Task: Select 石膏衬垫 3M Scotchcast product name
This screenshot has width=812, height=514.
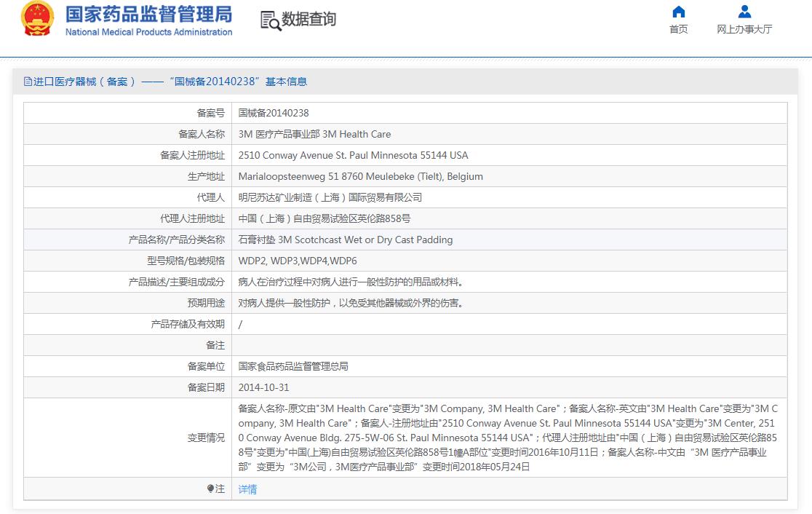Action: (346, 240)
